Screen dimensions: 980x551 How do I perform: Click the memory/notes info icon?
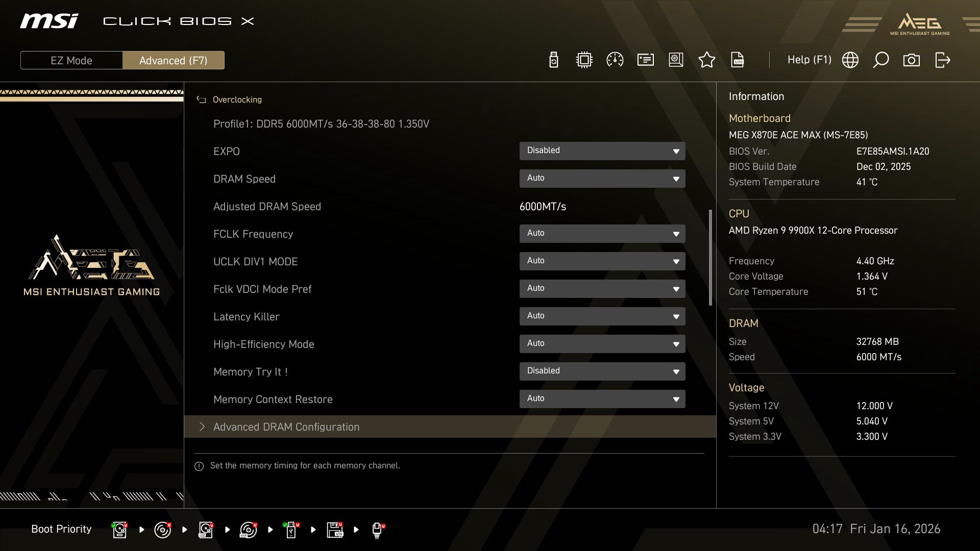(x=645, y=60)
